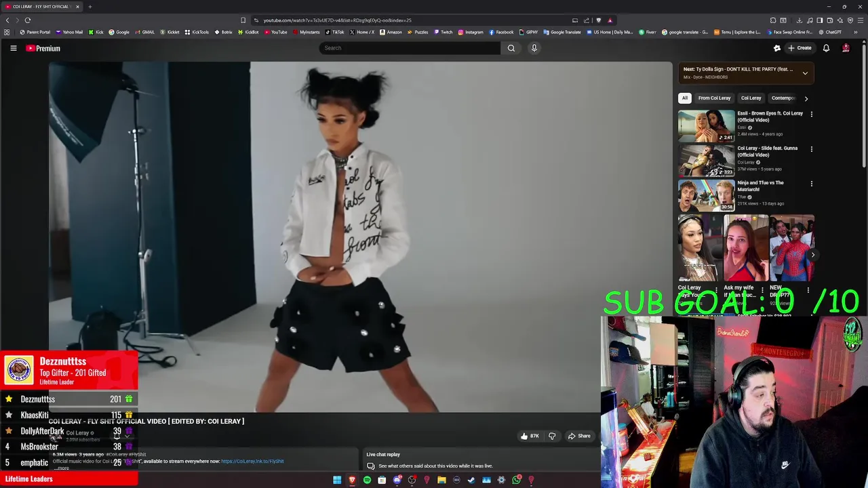Screen dimensions: 868x488
Task: Go to the YouTube Premium home logo
Action: coord(43,48)
